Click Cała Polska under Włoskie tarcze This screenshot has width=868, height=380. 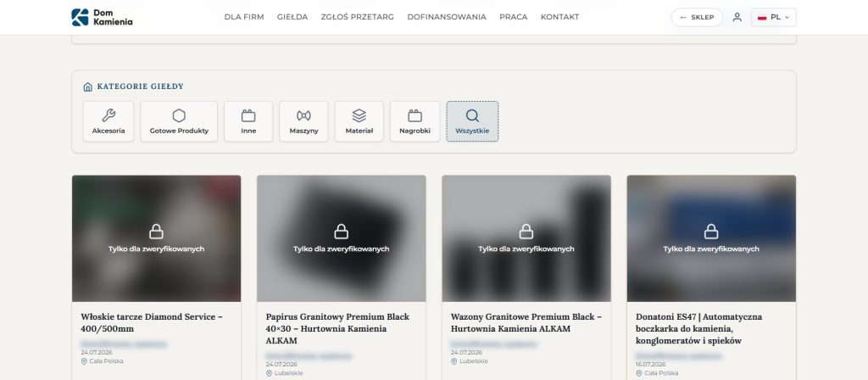pyautogui.click(x=106, y=361)
